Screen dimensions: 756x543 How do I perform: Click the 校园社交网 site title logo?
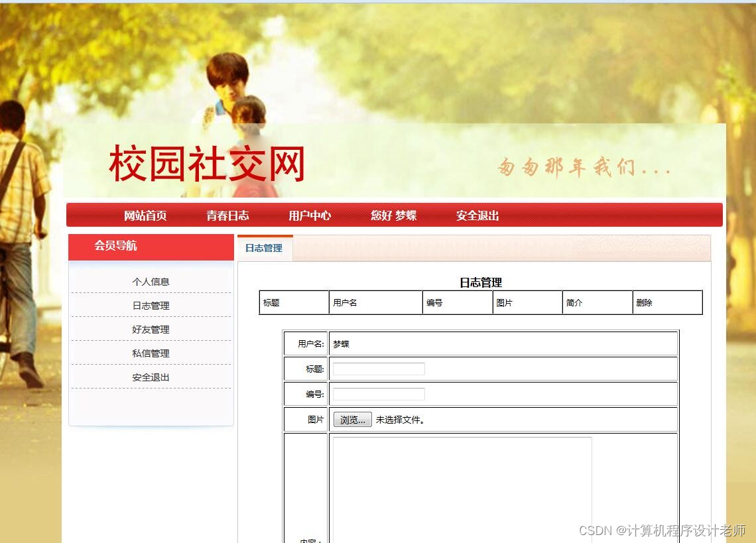pos(207,164)
